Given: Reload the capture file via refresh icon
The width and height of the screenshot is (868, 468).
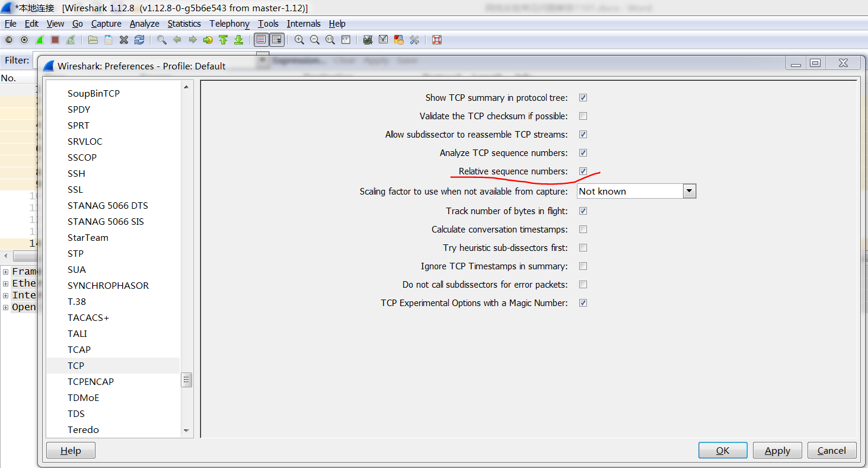Looking at the screenshot, I should click(139, 40).
